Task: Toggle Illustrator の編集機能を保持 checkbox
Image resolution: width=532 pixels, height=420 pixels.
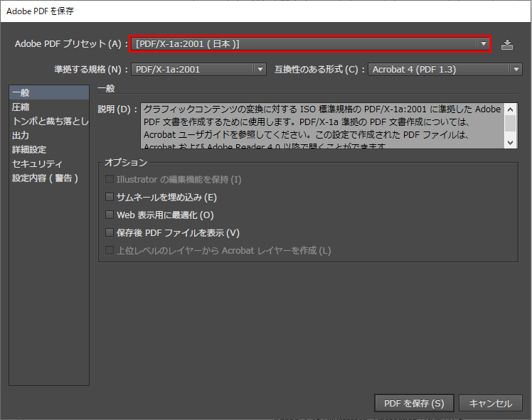Action: pyautogui.click(x=110, y=179)
